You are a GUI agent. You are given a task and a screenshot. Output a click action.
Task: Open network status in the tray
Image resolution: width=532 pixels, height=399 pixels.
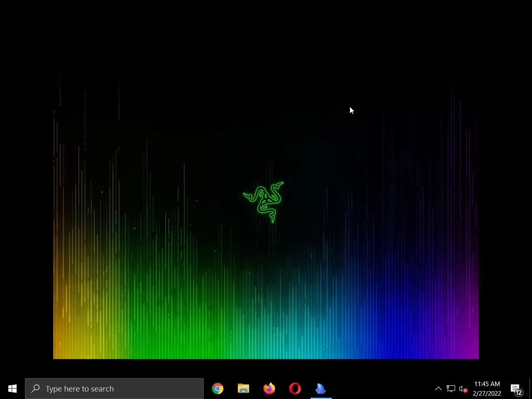451,389
